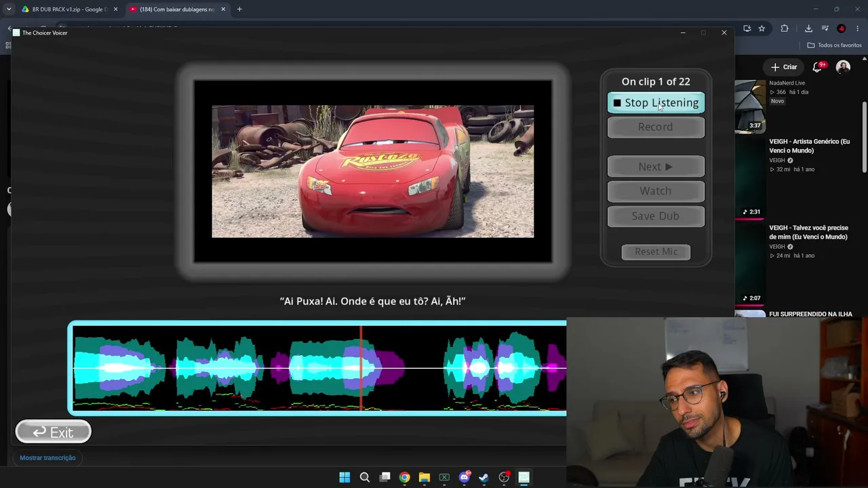Open Chrome extensions puzzle icon
Image resolution: width=868 pixels, height=488 pixels.
[x=785, y=28]
